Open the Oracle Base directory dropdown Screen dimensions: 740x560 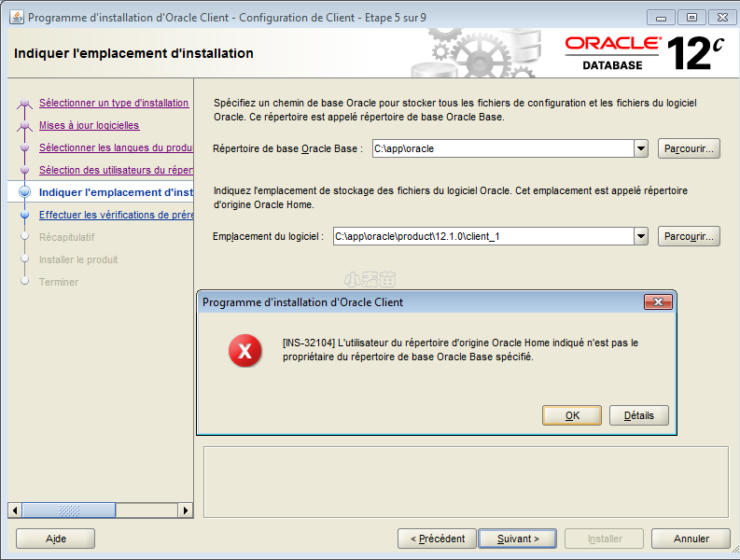[x=640, y=148]
